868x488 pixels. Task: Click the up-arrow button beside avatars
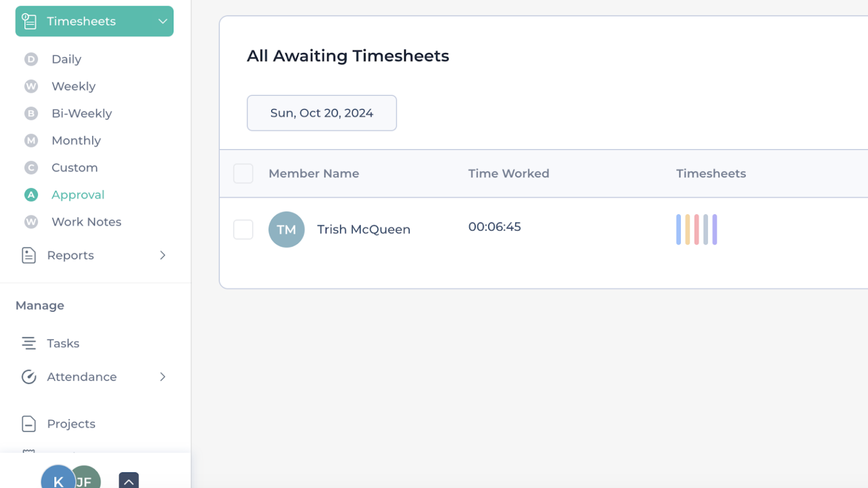(x=129, y=481)
